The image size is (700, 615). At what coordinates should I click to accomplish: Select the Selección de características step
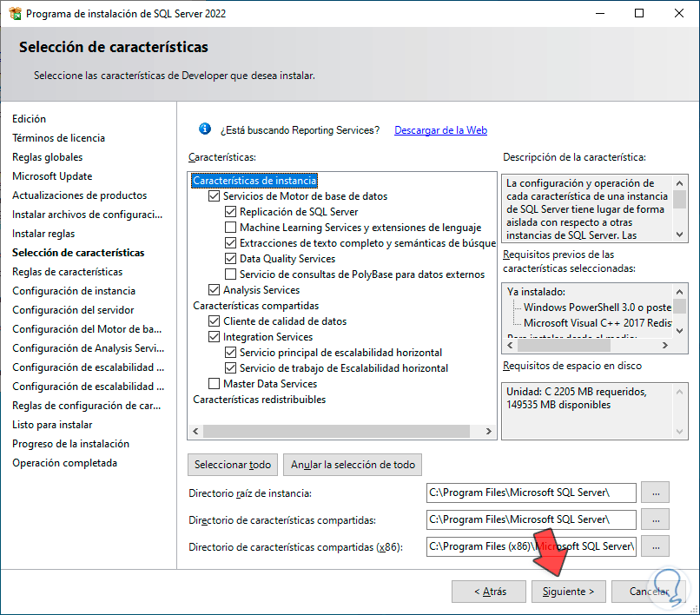click(x=78, y=253)
